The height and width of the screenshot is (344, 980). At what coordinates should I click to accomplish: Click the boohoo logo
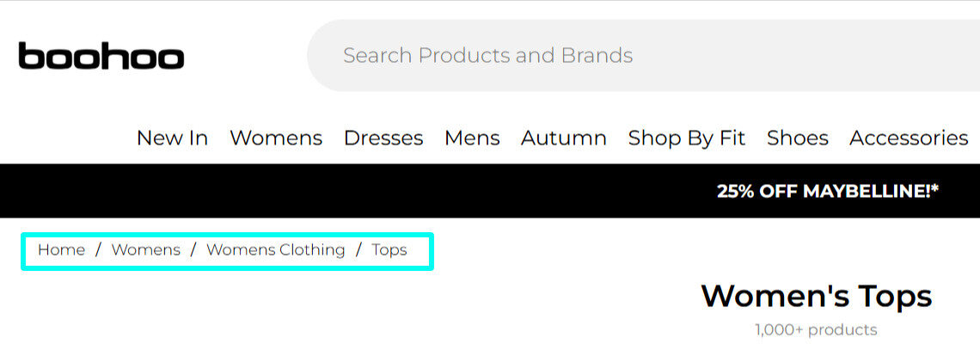coord(101,57)
